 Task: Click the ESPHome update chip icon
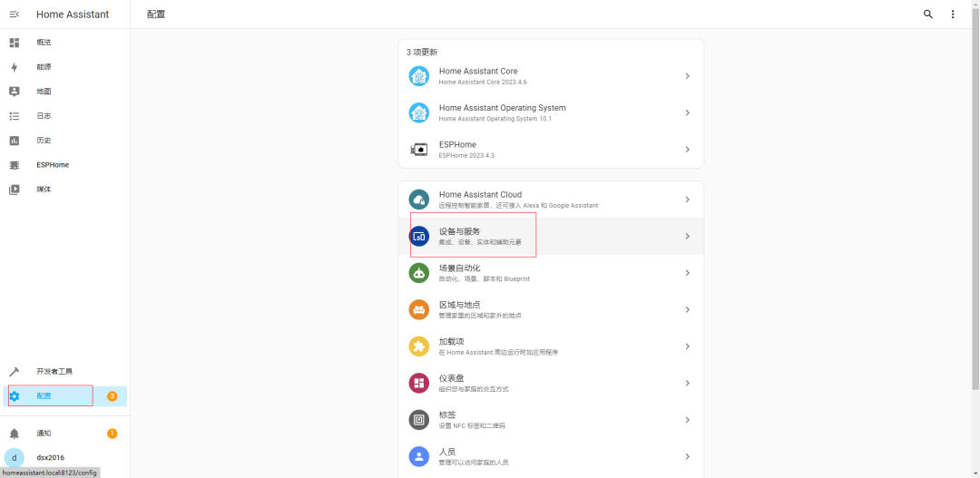(x=418, y=150)
